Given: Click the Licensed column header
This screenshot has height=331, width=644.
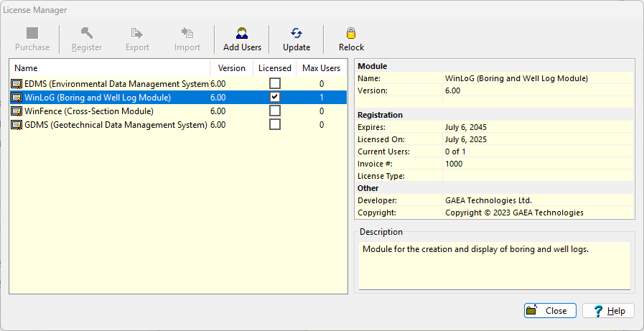Looking at the screenshot, I should tap(275, 68).
